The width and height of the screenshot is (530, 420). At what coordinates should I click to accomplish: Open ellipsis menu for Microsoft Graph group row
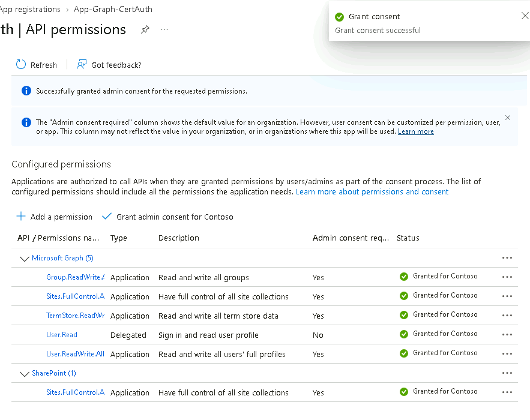point(507,258)
